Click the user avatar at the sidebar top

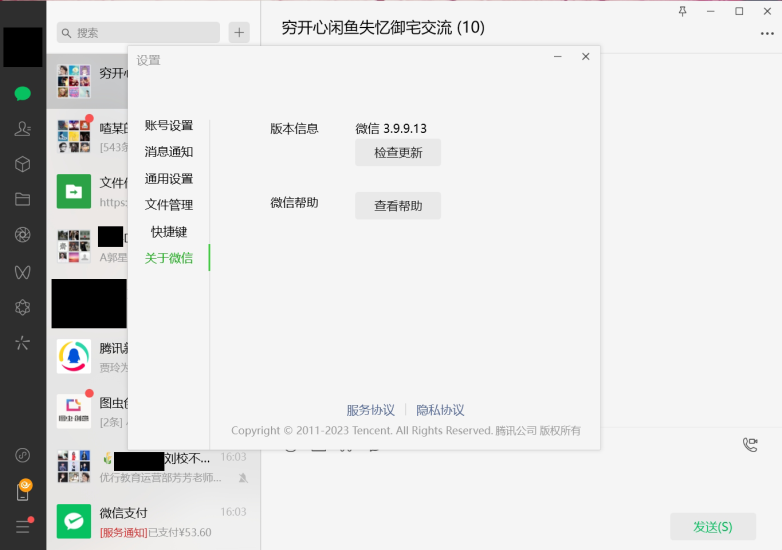(23, 47)
